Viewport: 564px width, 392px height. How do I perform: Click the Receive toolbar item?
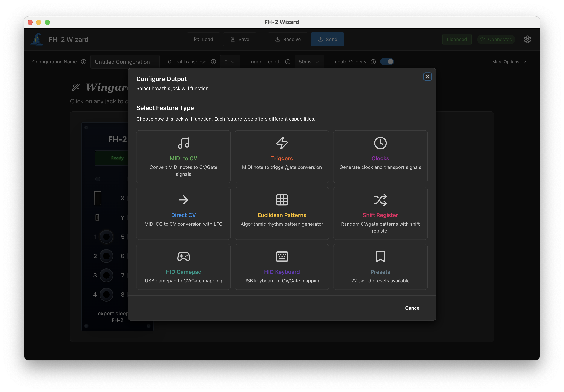[288, 39]
